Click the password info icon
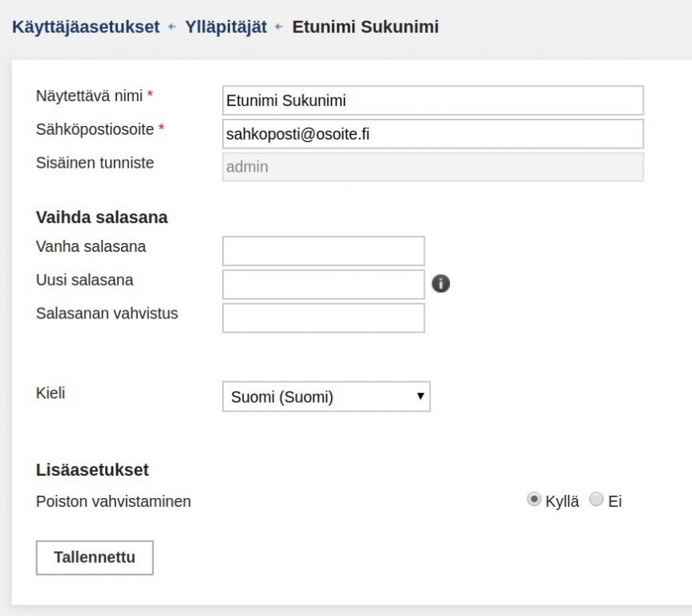The image size is (692, 616). tap(440, 283)
